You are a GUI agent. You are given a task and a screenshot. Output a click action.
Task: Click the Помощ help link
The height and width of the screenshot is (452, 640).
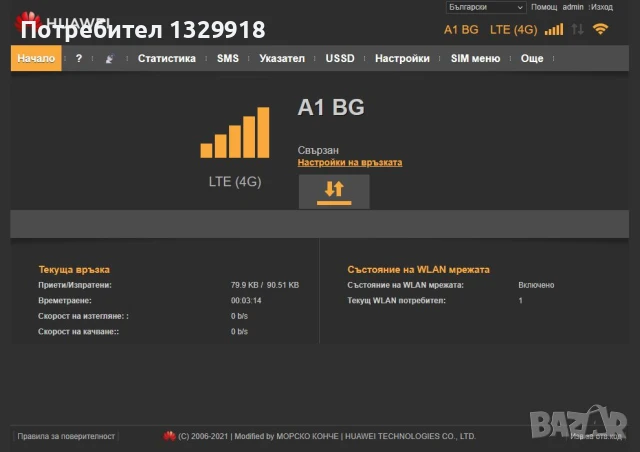[544, 7]
